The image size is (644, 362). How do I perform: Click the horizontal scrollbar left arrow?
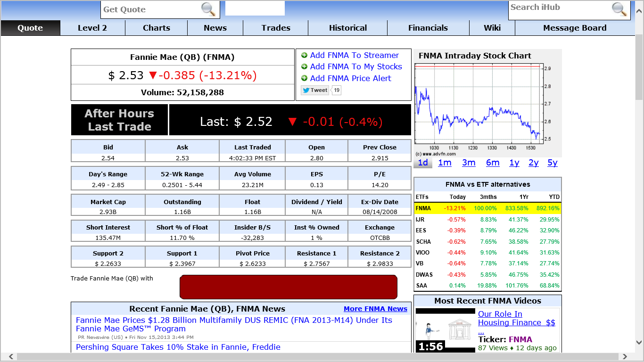[x=12, y=357]
